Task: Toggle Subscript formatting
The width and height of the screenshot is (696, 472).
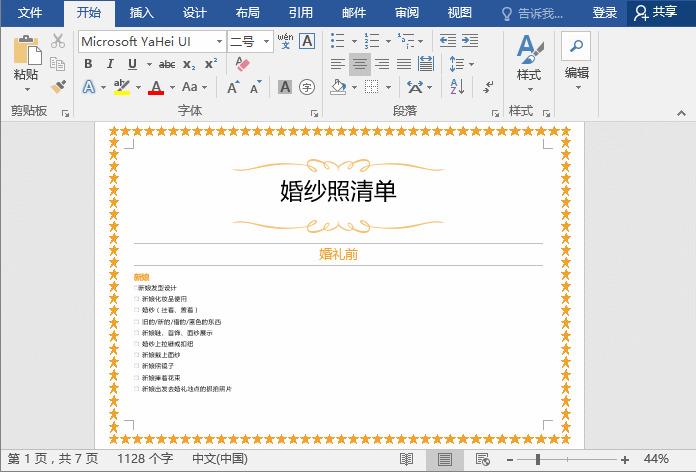Action: pos(189,64)
